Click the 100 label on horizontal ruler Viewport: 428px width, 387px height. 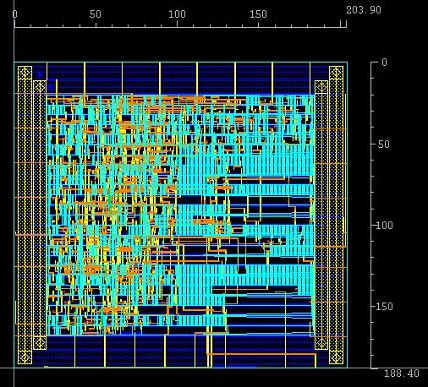pos(177,14)
